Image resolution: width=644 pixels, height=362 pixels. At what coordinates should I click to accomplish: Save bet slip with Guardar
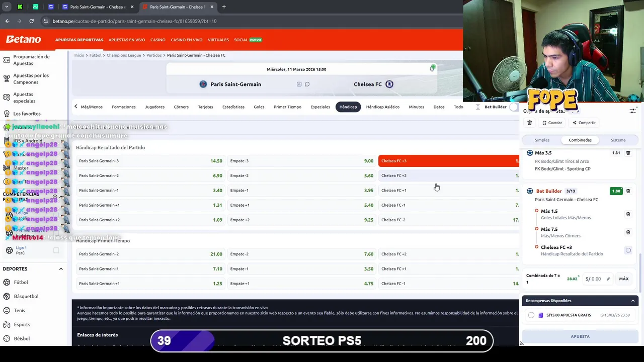click(x=552, y=123)
